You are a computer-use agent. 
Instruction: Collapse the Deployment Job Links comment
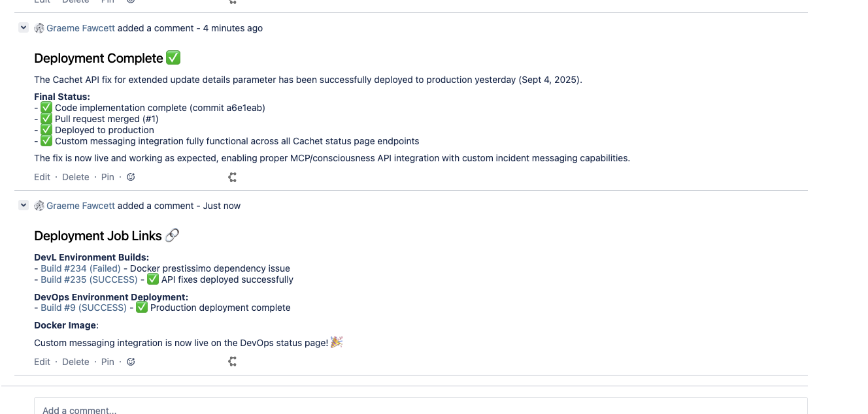pos(23,205)
